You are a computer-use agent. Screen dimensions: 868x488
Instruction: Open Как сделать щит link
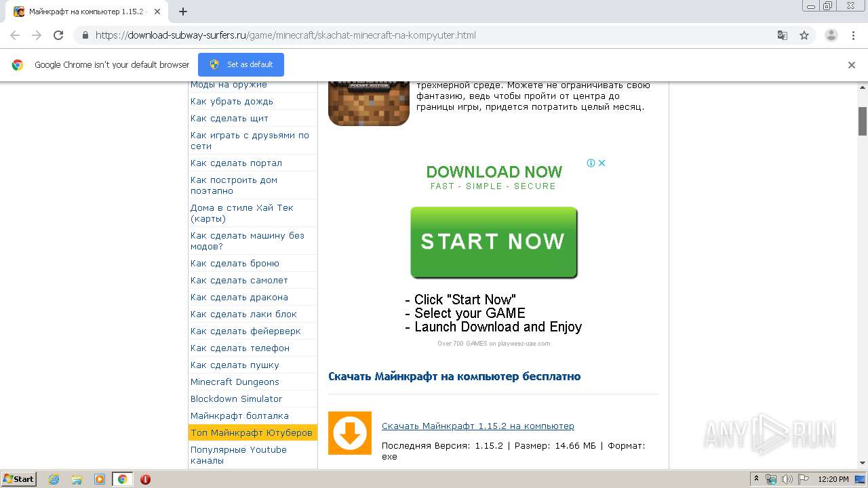[x=229, y=118]
